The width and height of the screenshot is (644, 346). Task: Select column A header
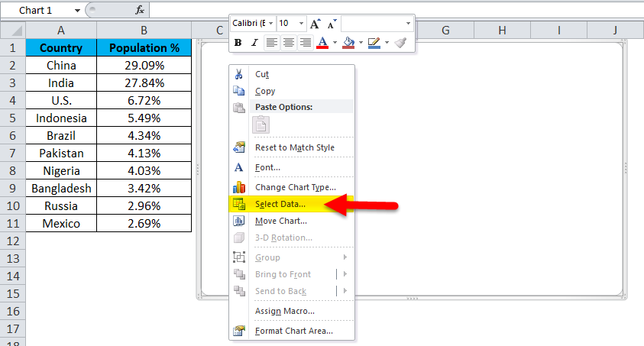tap(61, 31)
